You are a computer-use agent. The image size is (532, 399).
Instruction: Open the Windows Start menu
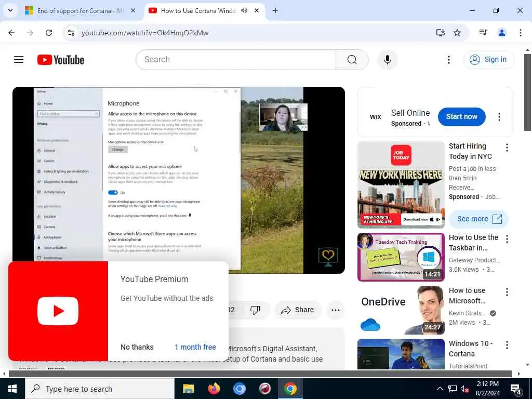(x=12, y=389)
